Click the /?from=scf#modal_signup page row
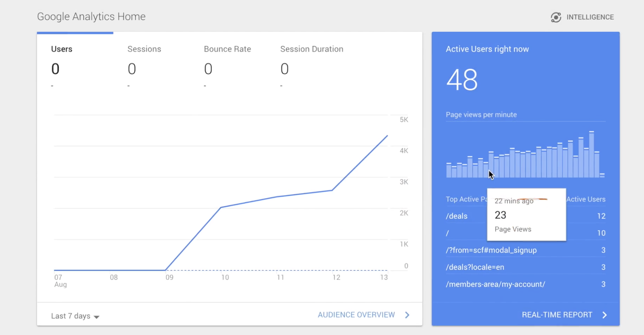 tap(525, 250)
